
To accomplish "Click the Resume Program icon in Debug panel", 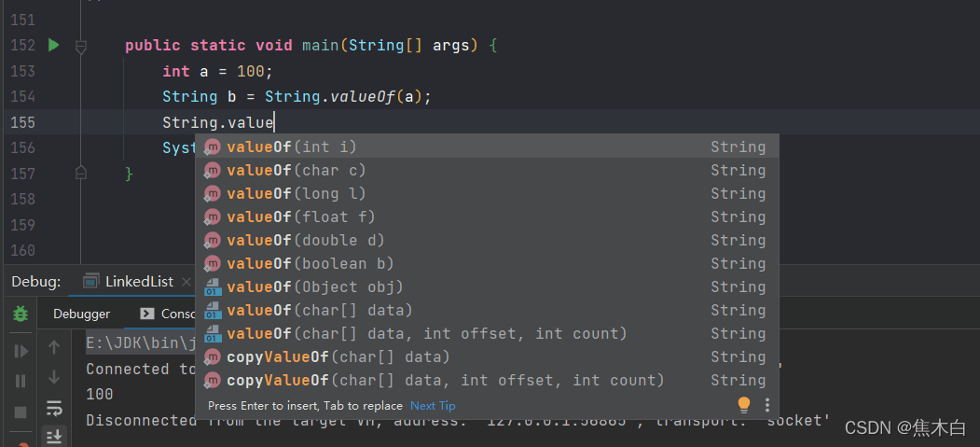I will point(21,351).
